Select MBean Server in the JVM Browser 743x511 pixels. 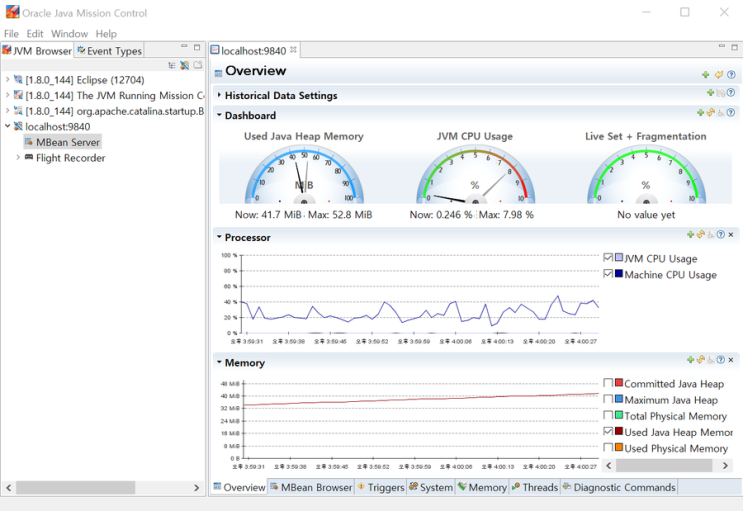click(67, 142)
